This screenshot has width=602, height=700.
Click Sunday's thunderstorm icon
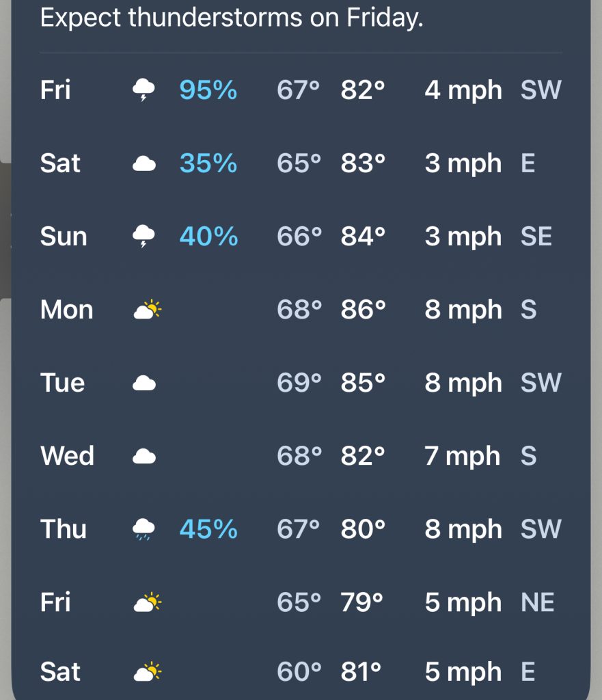click(143, 237)
